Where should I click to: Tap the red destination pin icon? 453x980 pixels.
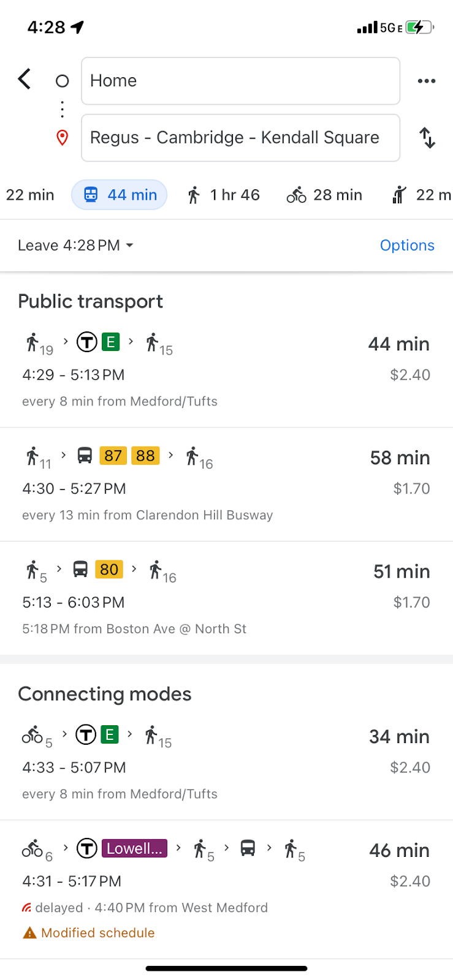62,138
